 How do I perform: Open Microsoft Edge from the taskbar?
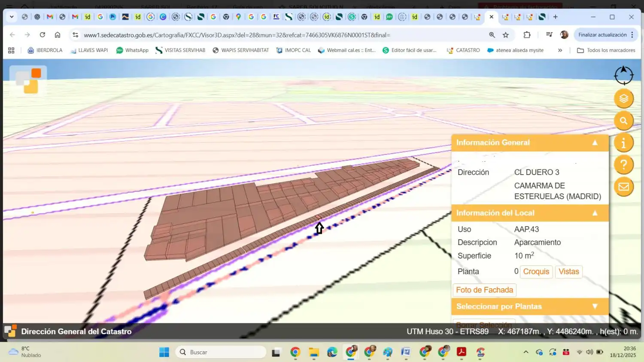332,352
